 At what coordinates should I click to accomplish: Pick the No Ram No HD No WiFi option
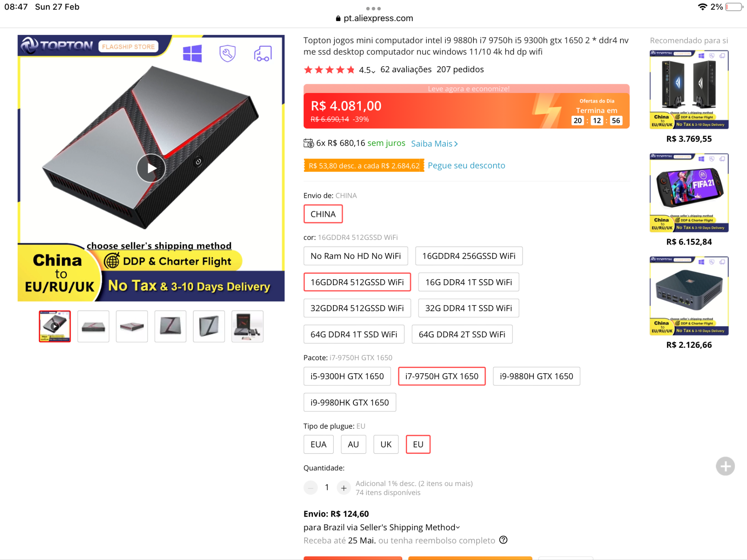tap(355, 256)
